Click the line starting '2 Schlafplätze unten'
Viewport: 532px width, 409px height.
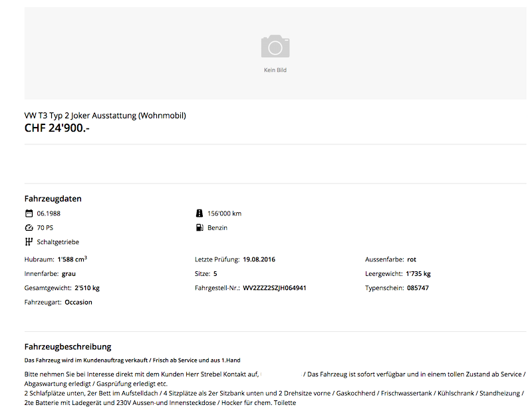click(274, 394)
